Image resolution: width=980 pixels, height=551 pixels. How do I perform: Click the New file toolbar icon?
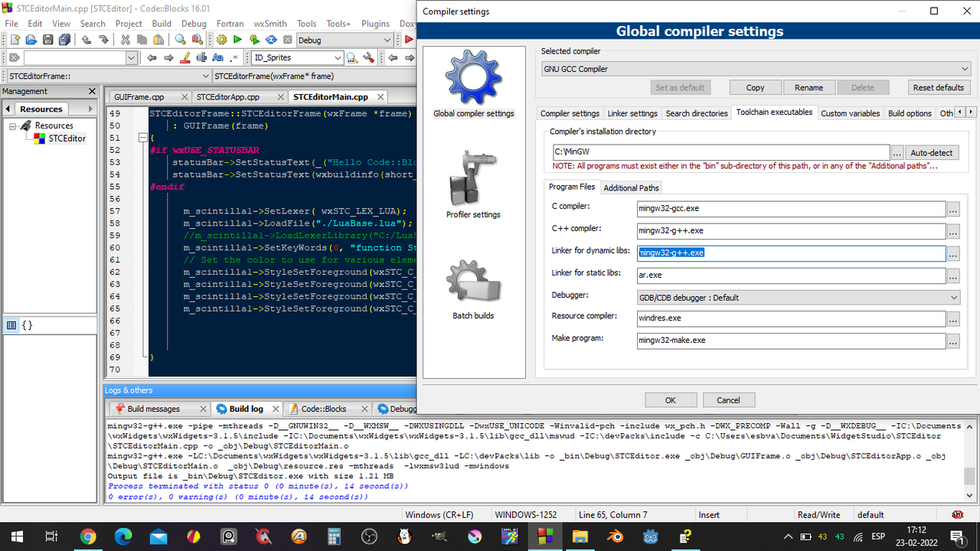click(x=14, y=40)
